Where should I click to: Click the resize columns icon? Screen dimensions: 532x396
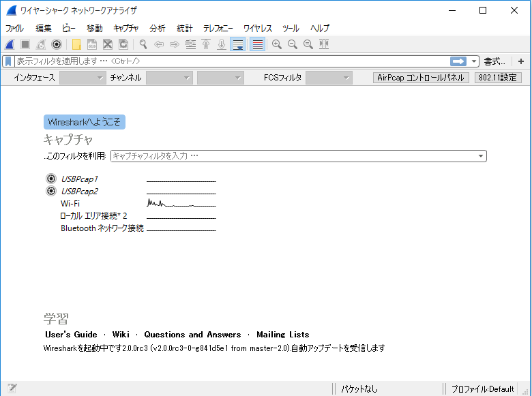pyautogui.click(x=324, y=44)
